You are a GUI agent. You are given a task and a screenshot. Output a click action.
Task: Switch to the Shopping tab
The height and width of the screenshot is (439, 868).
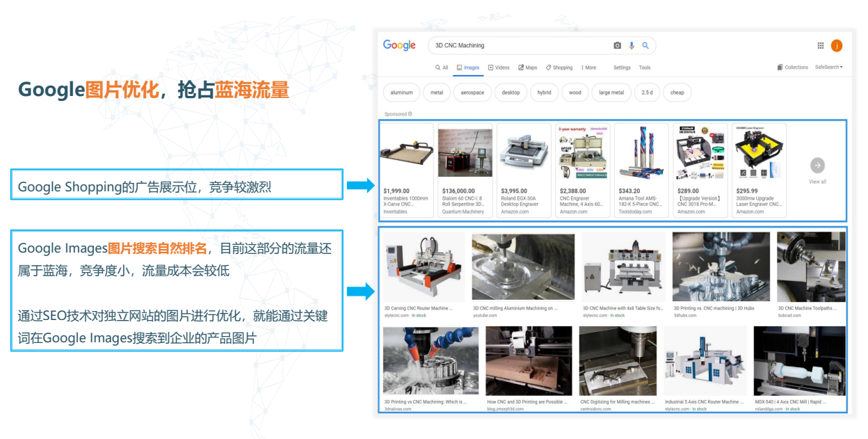tap(559, 67)
